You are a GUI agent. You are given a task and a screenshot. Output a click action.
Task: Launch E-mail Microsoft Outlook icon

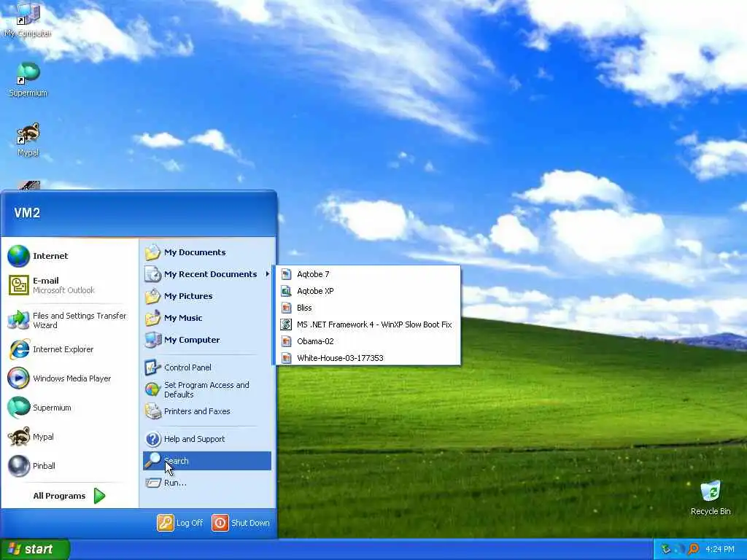point(18,285)
